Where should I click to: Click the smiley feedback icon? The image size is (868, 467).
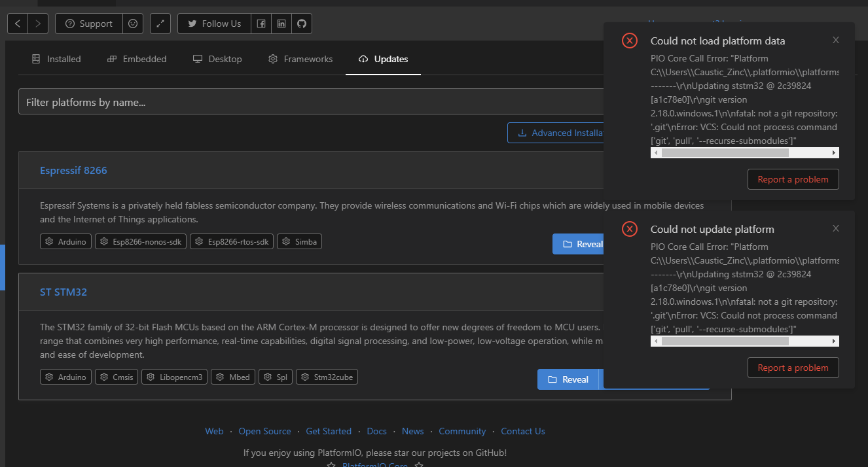(133, 24)
